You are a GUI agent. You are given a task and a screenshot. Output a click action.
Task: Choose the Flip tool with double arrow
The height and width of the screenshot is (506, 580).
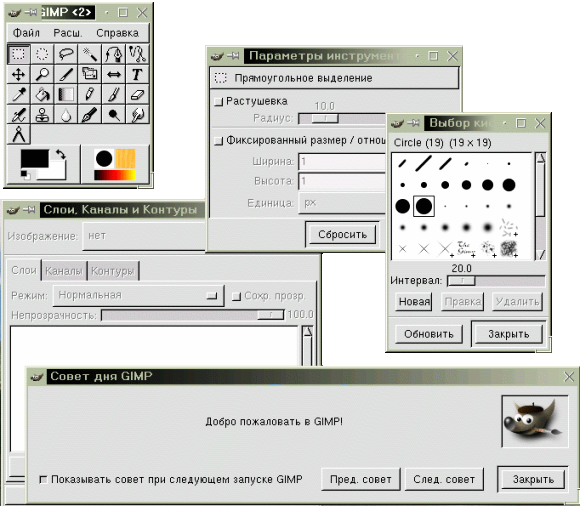coord(114,74)
